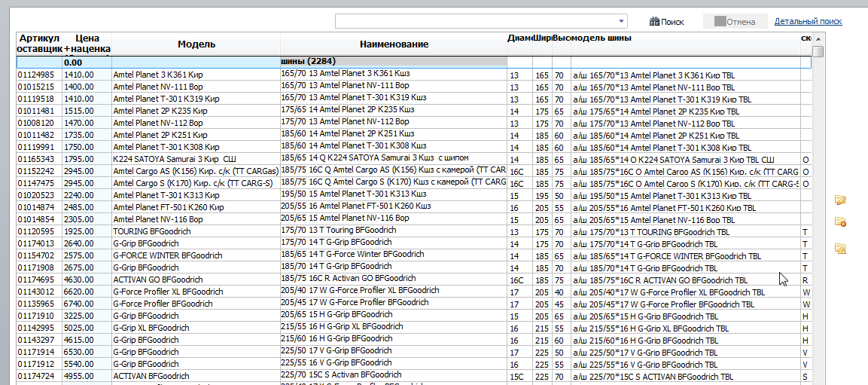The width and height of the screenshot is (868, 385).
Task: Click the Модель column header
Action: (196, 44)
